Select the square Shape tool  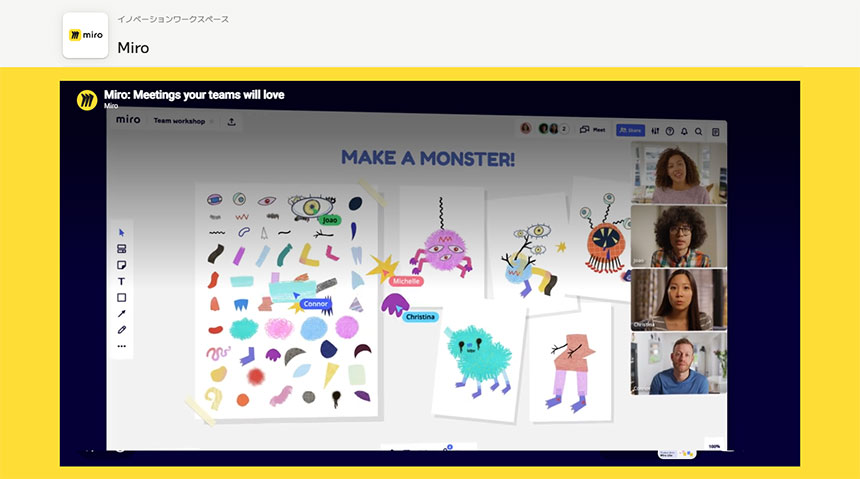click(122, 297)
